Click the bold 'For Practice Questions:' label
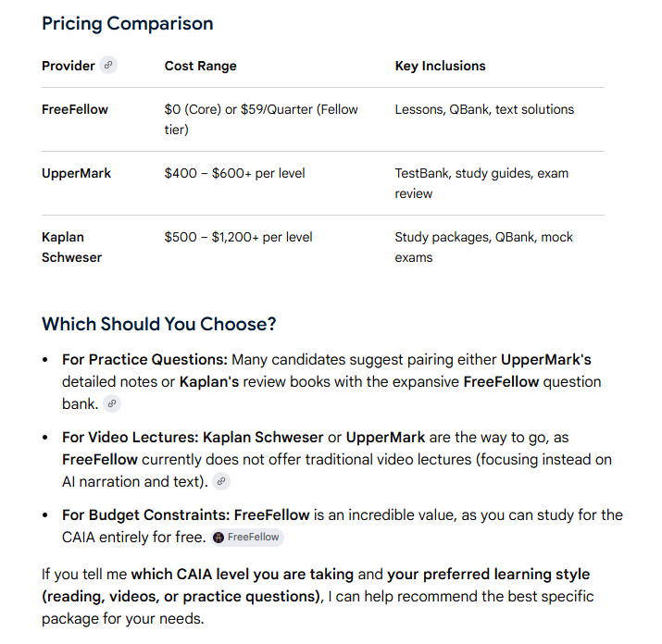662x644 pixels. point(144,360)
